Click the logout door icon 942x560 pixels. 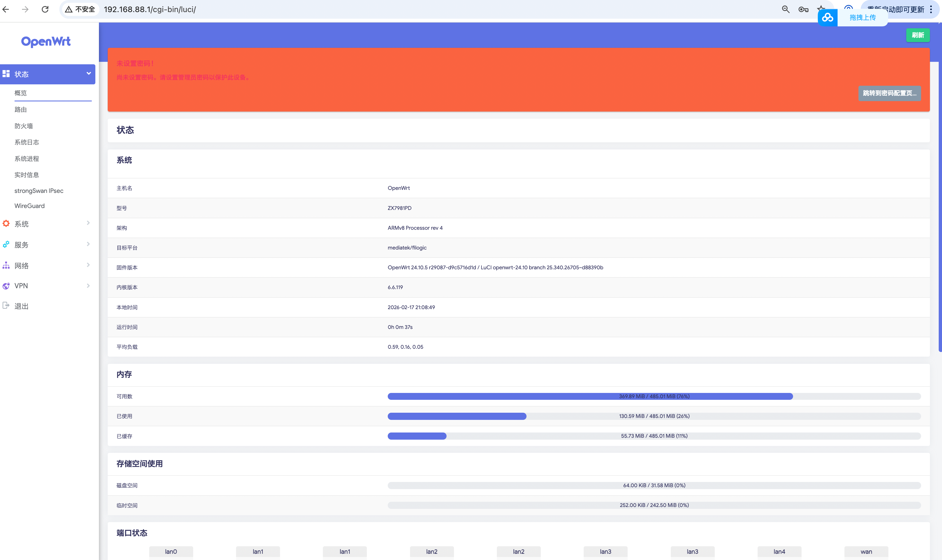click(6, 306)
